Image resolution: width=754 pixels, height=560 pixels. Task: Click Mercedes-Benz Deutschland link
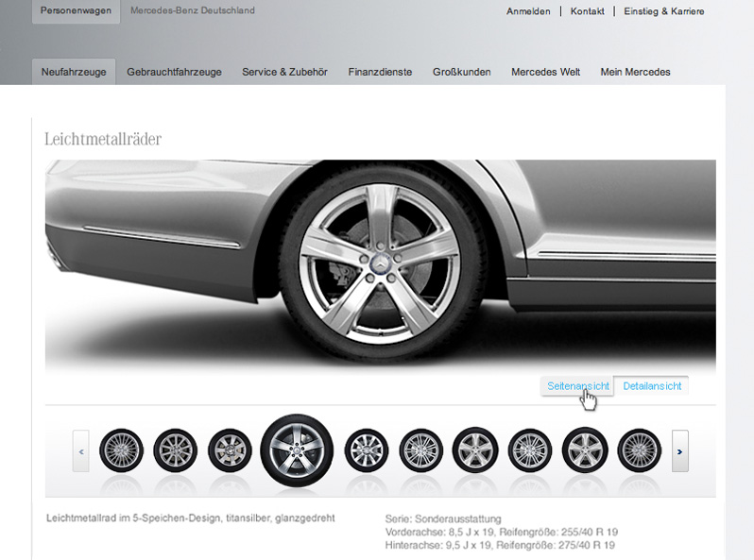(193, 10)
